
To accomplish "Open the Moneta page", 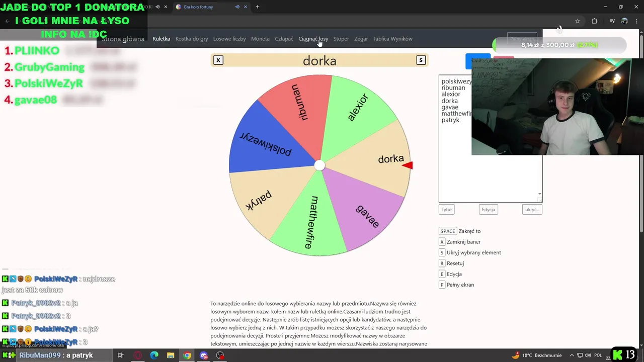I will [260, 39].
